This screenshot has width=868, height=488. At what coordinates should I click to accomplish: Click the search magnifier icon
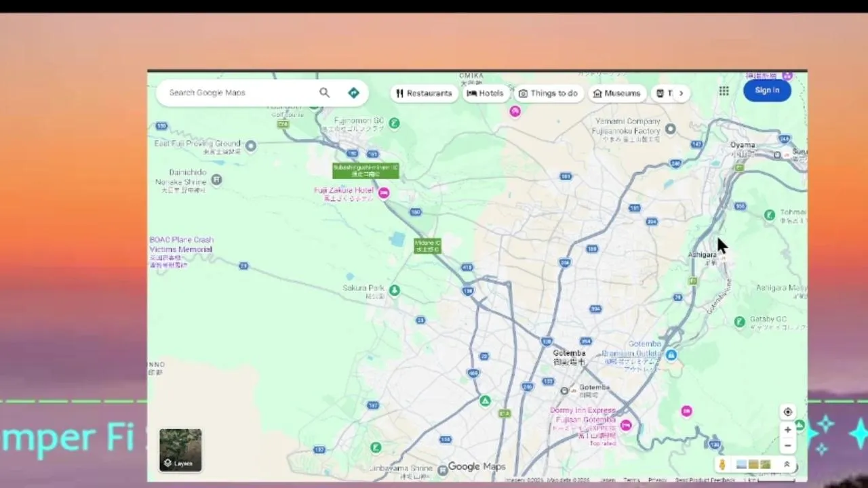[324, 93]
